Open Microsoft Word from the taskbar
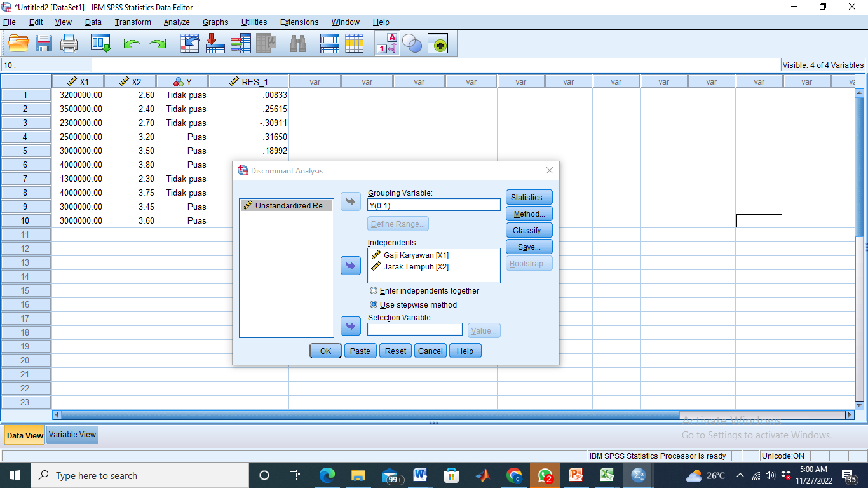The height and width of the screenshot is (488, 868). click(x=420, y=475)
